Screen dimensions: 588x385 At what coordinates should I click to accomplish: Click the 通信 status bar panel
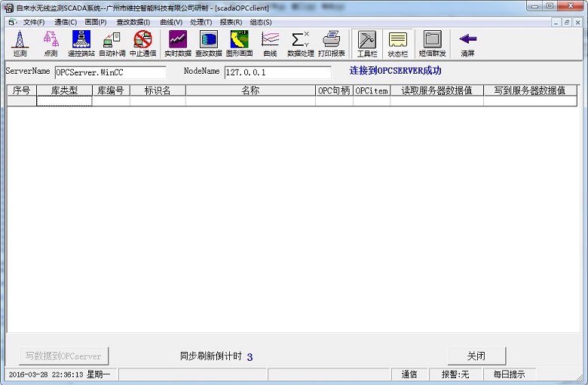tap(409, 374)
